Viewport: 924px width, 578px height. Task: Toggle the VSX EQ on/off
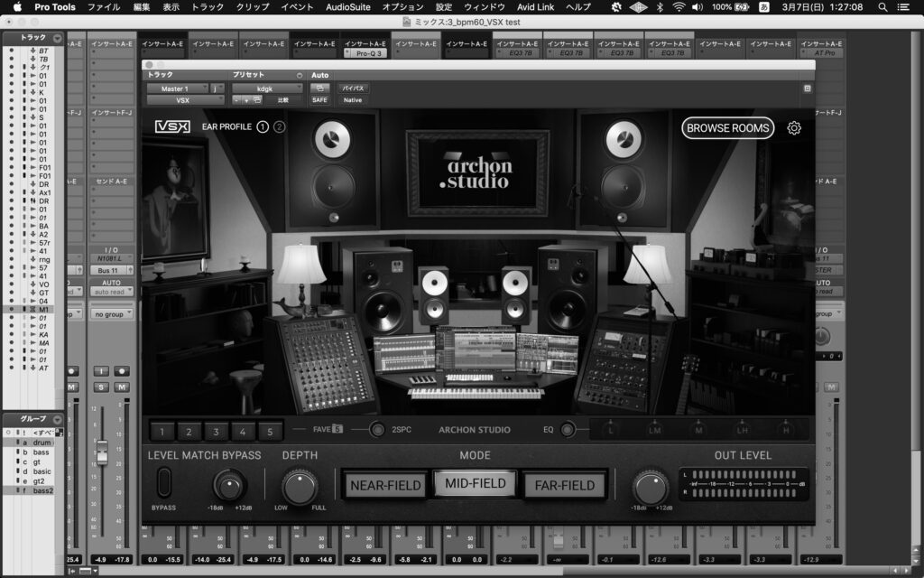tap(567, 430)
